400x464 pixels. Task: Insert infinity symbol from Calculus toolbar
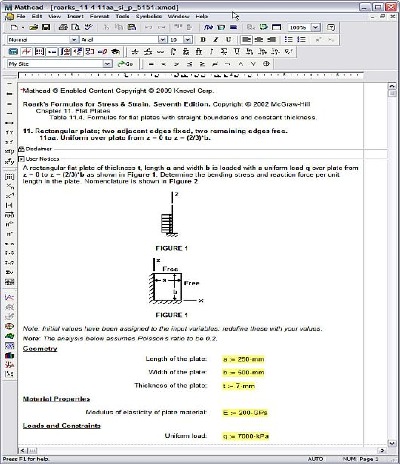click(x=160, y=52)
